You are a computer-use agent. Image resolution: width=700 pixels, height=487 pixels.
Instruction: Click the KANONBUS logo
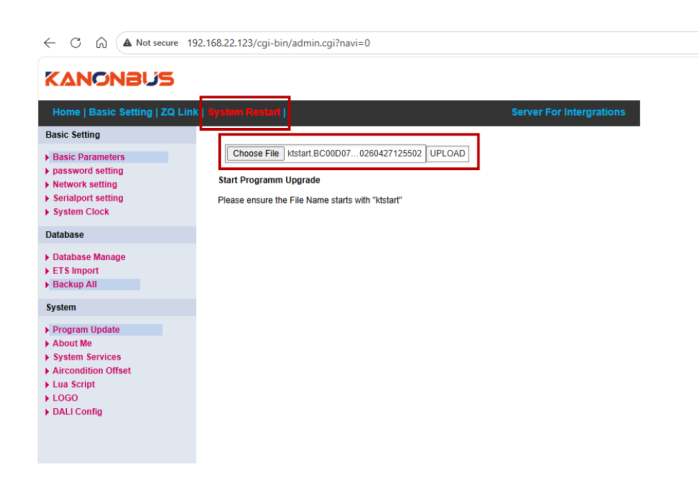pyautogui.click(x=109, y=79)
